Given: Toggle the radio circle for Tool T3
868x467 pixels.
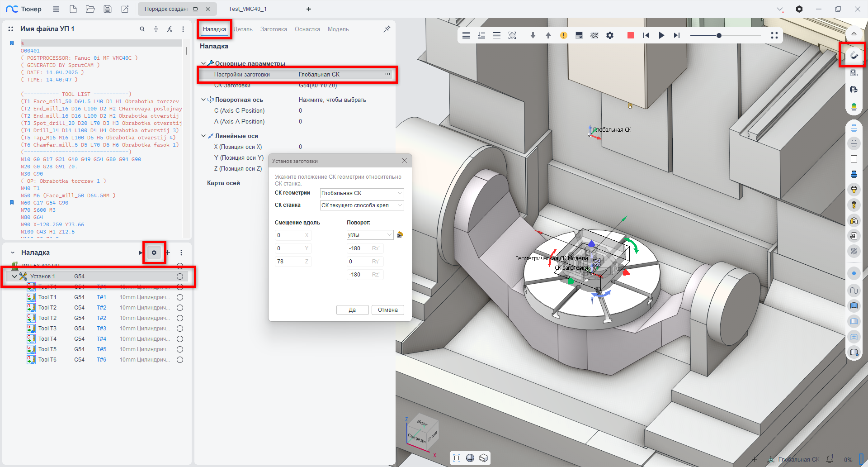Looking at the screenshot, I should (180, 329).
